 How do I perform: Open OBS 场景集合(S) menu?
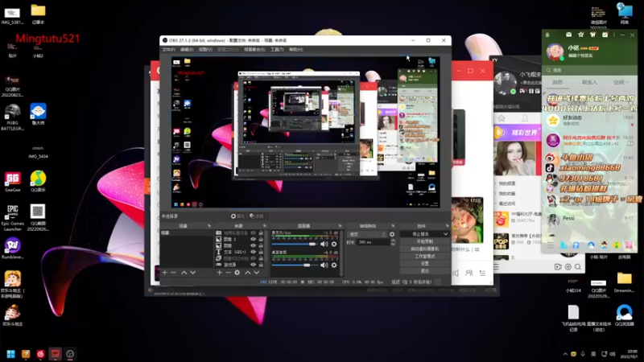tap(254, 49)
